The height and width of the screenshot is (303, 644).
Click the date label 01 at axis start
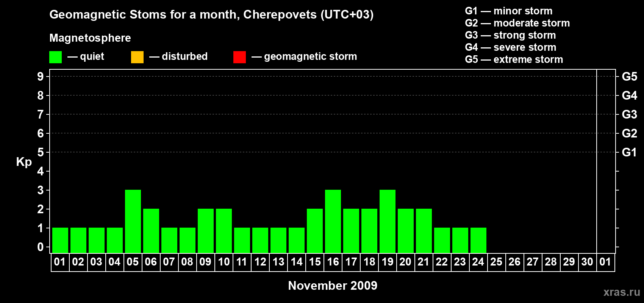pyautogui.click(x=60, y=262)
